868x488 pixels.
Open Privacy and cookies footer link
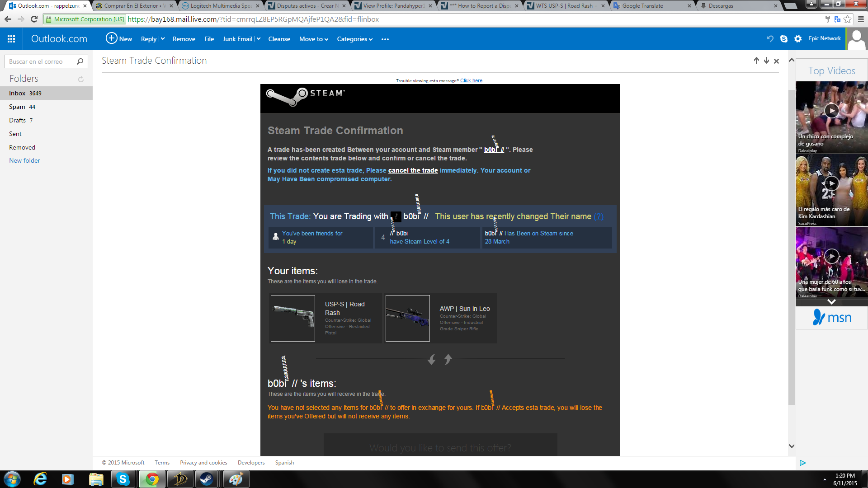[x=203, y=463]
